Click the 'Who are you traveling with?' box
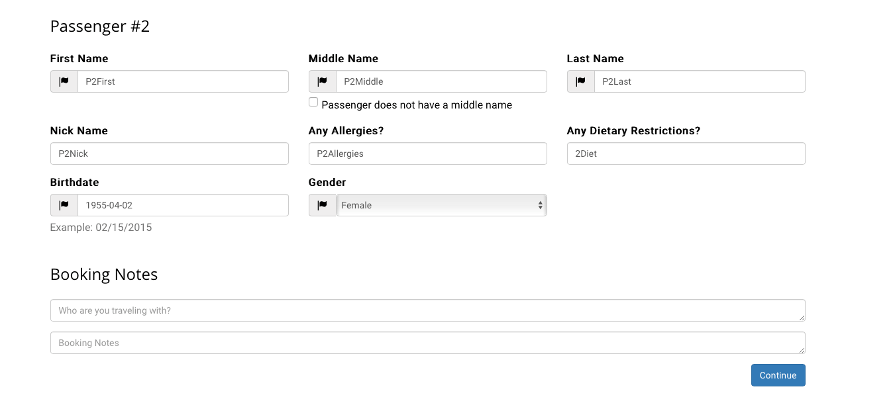The image size is (895, 400). tap(427, 311)
